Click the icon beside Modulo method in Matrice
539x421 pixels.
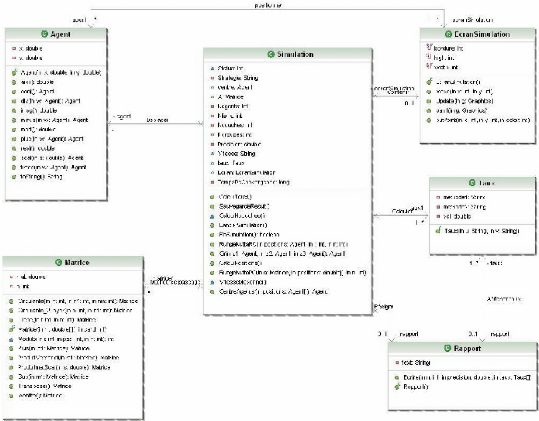[11, 339]
